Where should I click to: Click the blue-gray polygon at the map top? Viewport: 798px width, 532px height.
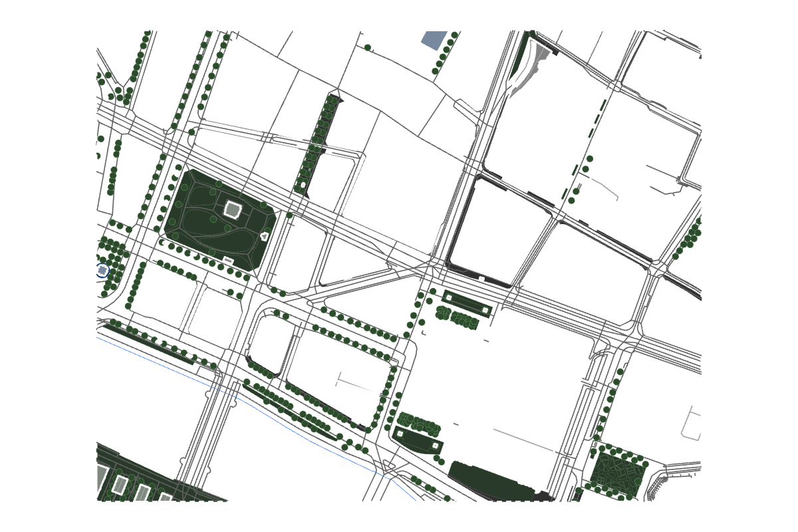(434, 40)
